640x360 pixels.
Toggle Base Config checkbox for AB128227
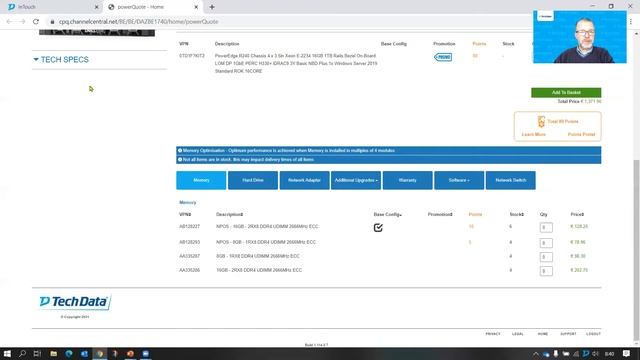pyautogui.click(x=378, y=227)
